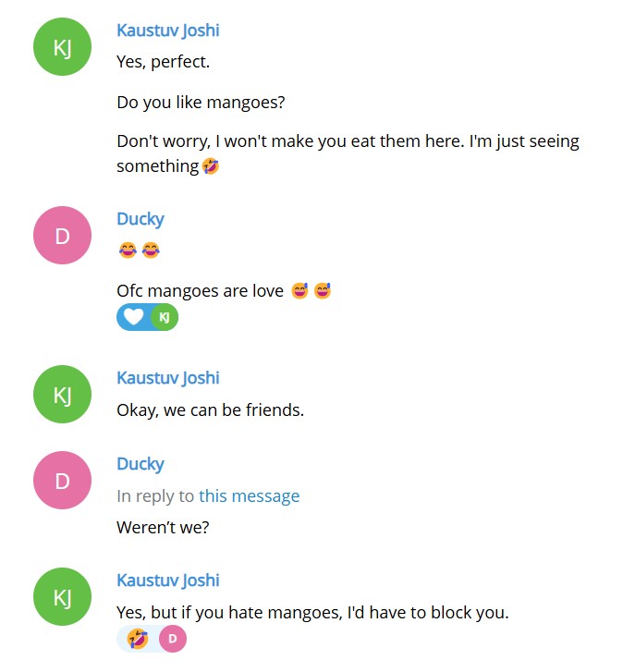Click the "Okay, we can be friends." message
Image resolution: width=623 pixels, height=672 pixels.
(x=210, y=409)
